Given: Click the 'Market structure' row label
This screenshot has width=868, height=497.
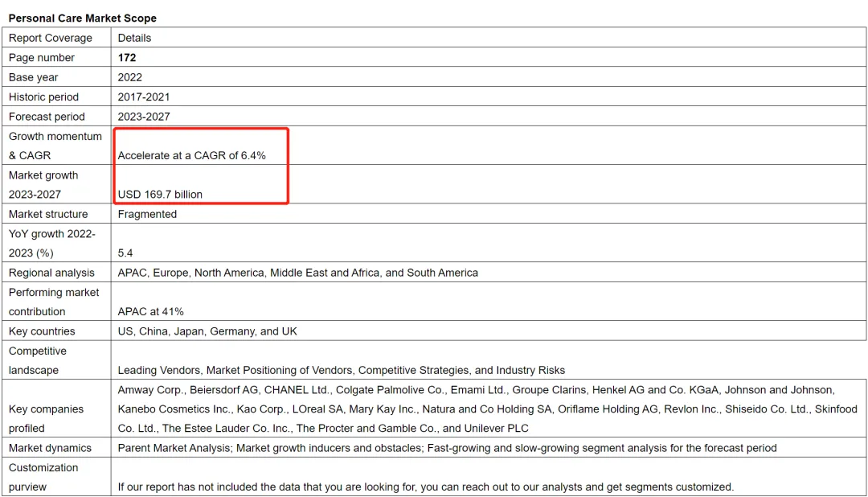Looking at the screenshot, I should (48, 214).
